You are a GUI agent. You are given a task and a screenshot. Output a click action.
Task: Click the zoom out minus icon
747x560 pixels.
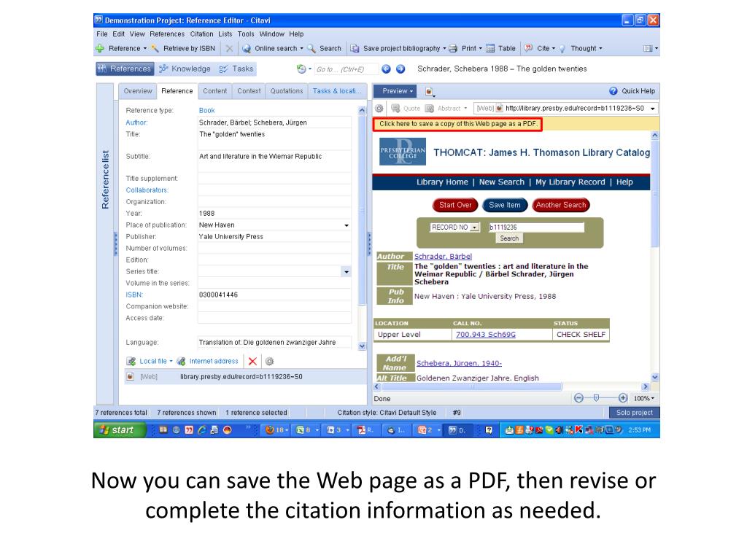coord(578,398)
